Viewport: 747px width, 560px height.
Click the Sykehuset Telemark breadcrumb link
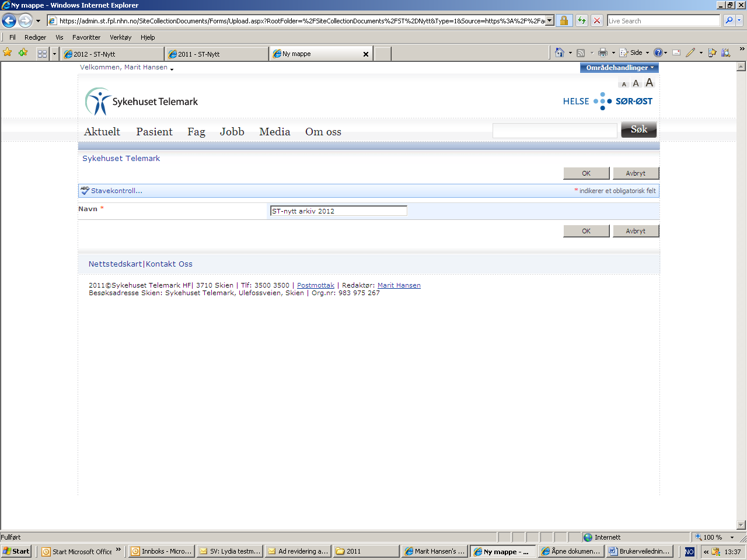coord(121,158)
